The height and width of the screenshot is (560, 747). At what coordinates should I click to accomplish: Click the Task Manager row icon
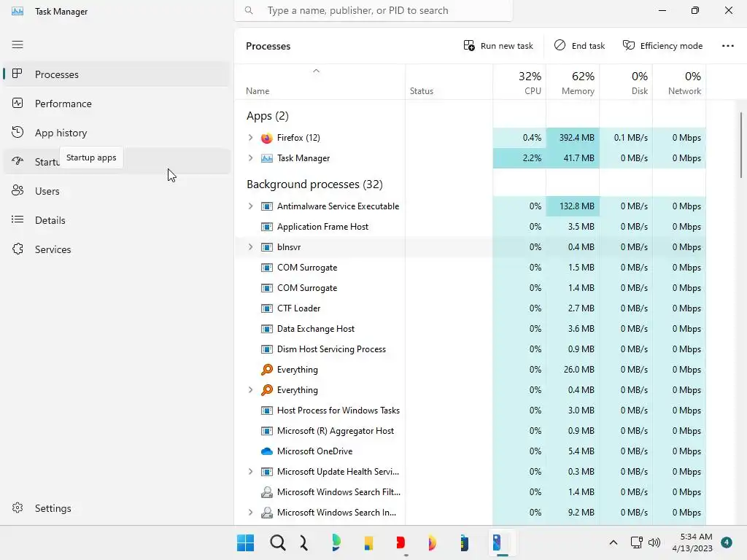[x=267, y=158]
